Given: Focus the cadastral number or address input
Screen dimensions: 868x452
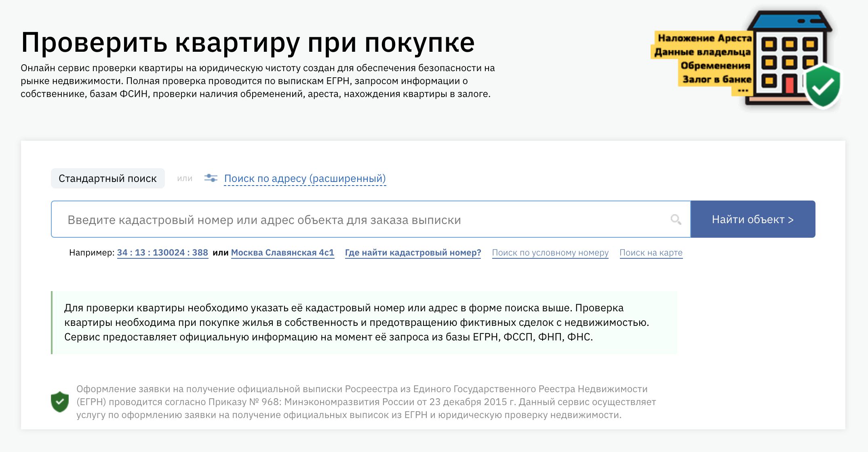Looking at the screenshot, I should coord(364,220).
